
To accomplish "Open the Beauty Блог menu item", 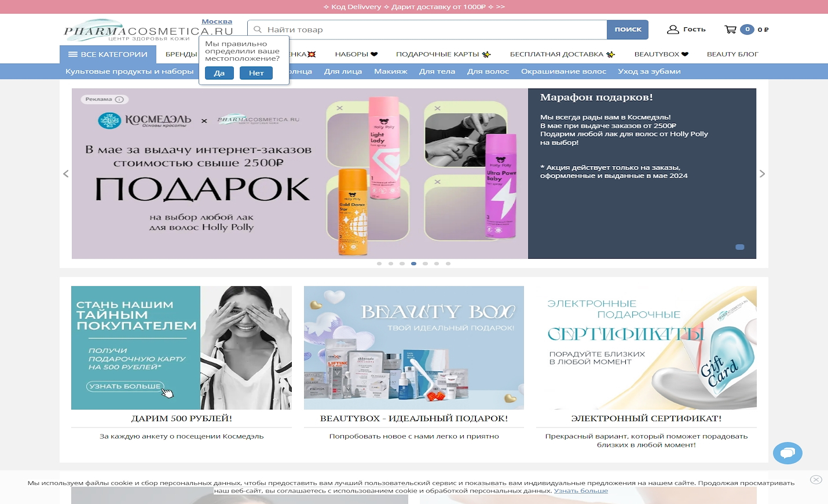I will pyautogui.click(x=732, y=54).
